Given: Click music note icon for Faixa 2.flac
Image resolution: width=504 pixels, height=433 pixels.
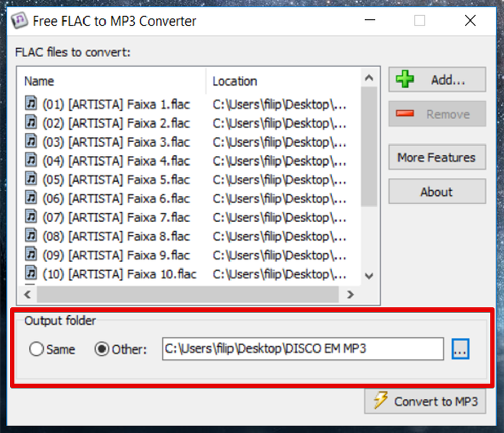Looking at the screenshot, I should tap(31, 122).
